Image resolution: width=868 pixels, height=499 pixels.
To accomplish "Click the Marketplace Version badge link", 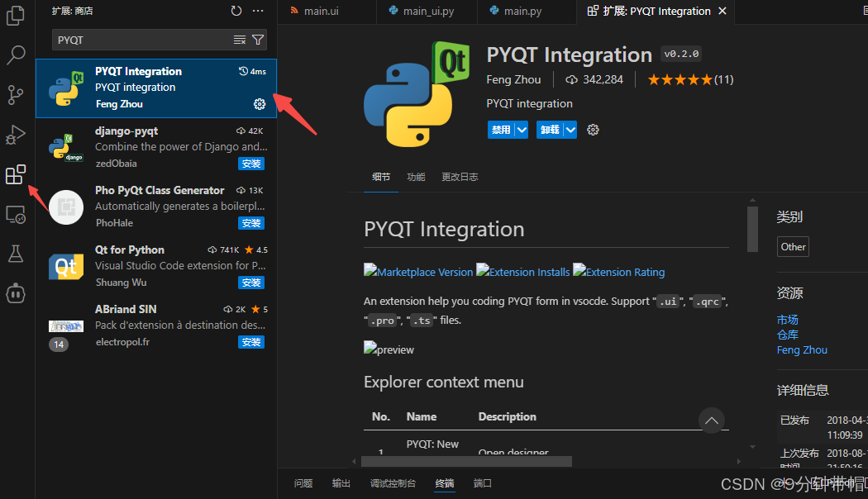I will 418,271.
